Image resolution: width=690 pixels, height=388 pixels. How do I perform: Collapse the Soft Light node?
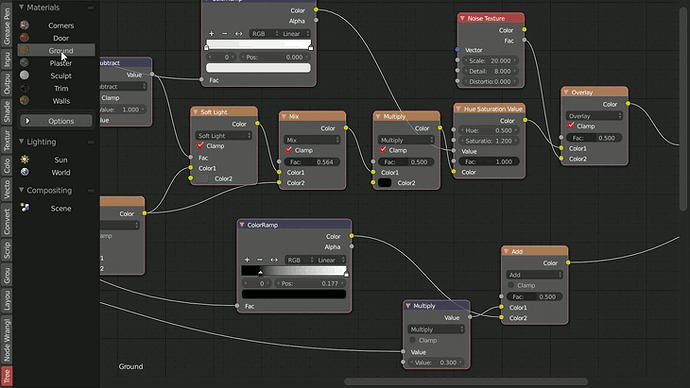click(x=195, y=112)
